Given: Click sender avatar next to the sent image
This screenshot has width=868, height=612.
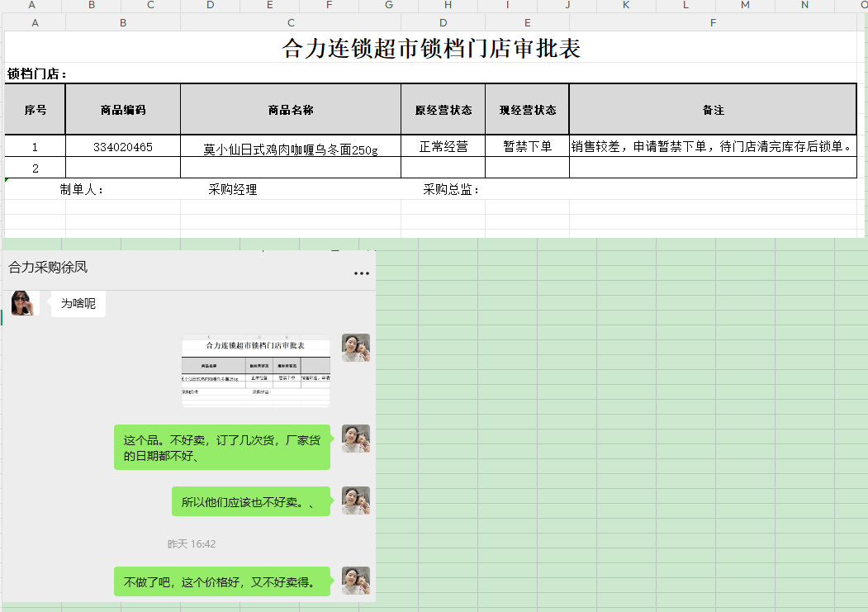Looking at the screenshot, I should tap(356, 348).
